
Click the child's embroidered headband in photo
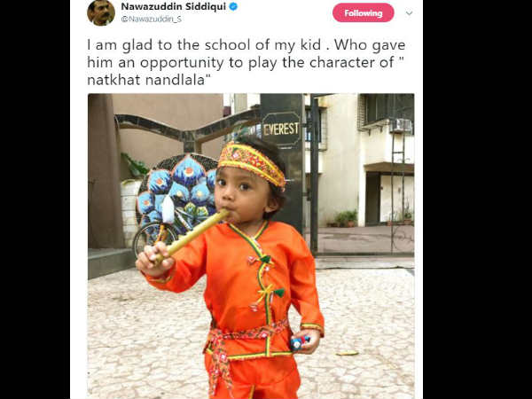click(252, 163)
